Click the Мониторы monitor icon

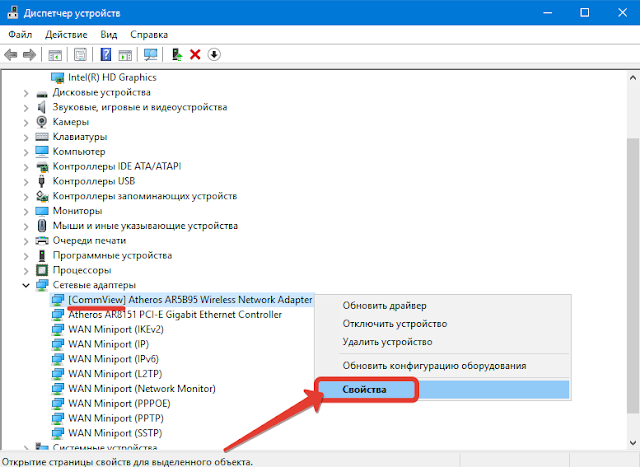point(42,211)
